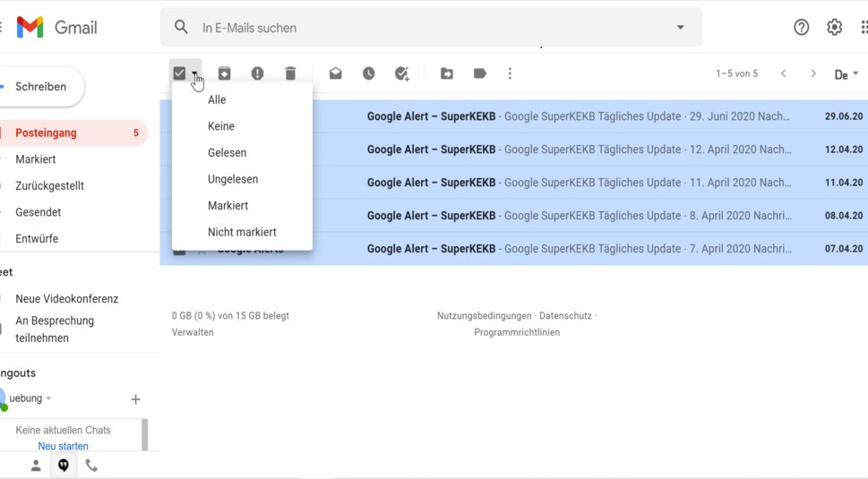Go to older messages arrow

[813, 73]
